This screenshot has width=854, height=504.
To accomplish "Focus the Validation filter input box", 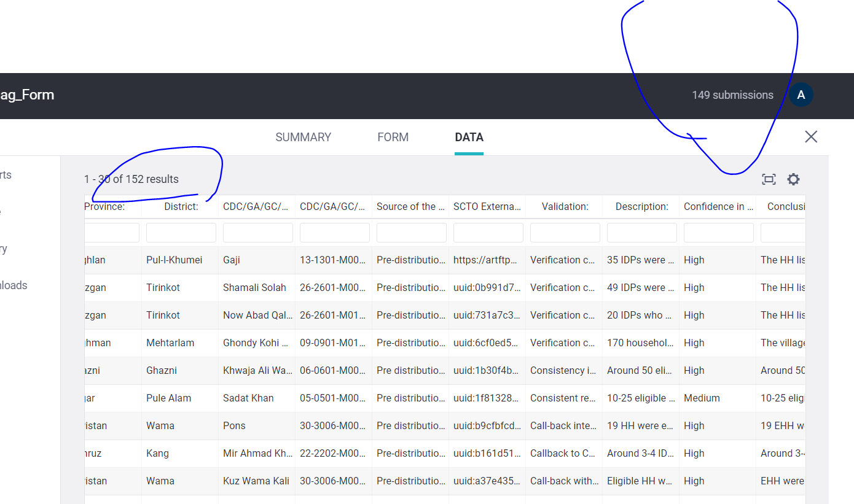I will click(x=565, y=233).
